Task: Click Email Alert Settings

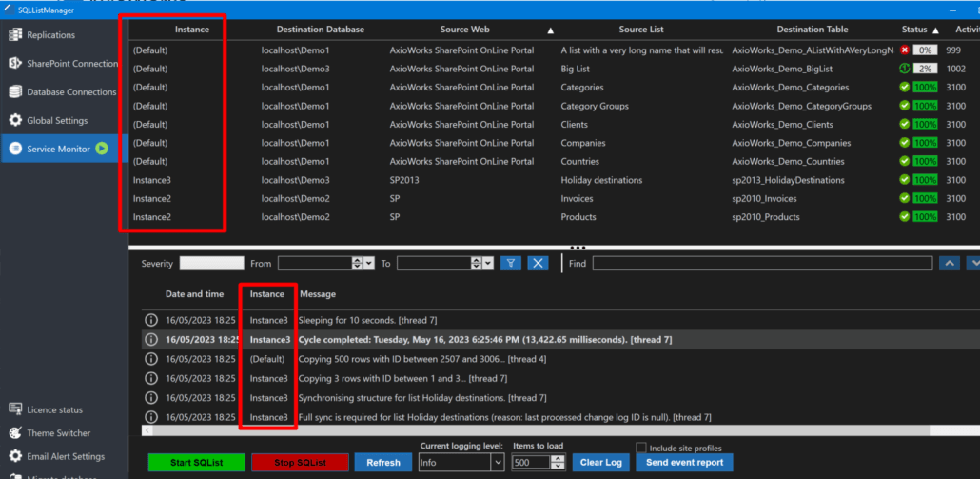Action: coord(66,456)
